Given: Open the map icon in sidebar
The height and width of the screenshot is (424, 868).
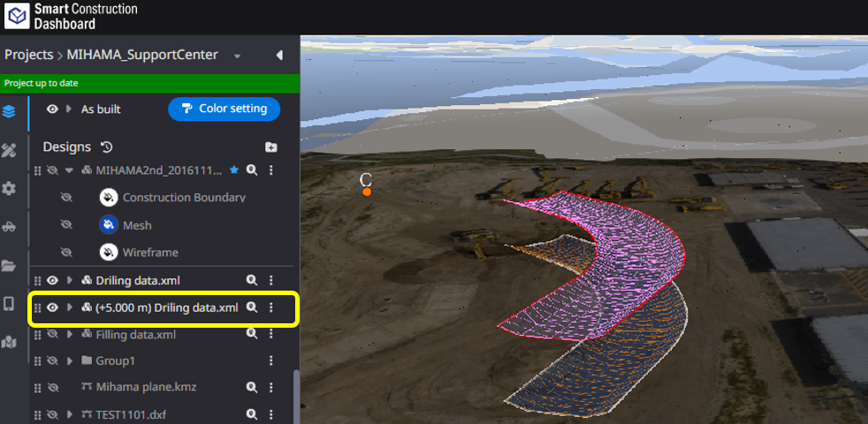Looking at the screenshot, I should click(9, 342).
